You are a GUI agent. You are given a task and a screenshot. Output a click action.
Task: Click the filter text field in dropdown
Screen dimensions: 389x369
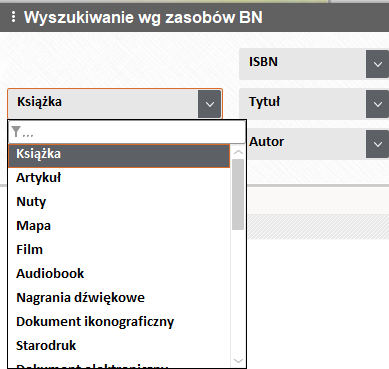127,132
